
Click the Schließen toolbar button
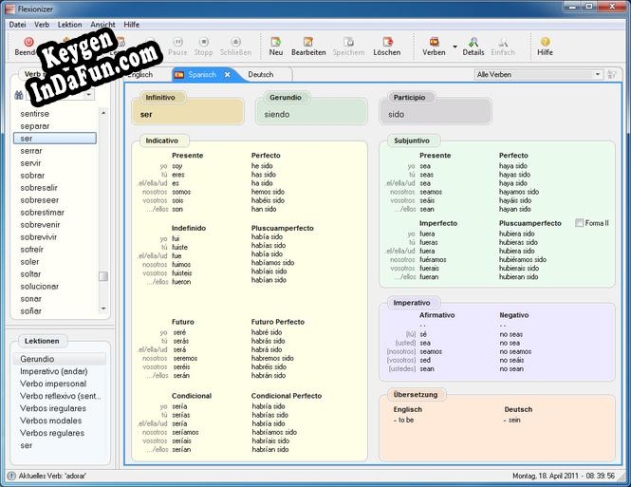236,47
